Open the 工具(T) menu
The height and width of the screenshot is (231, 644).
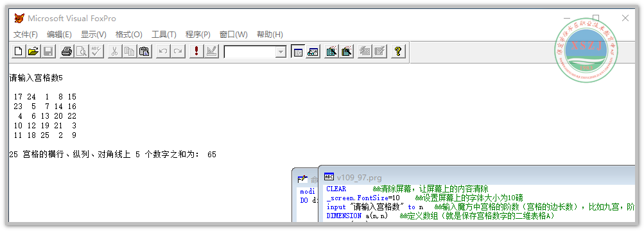click(164, 35)
